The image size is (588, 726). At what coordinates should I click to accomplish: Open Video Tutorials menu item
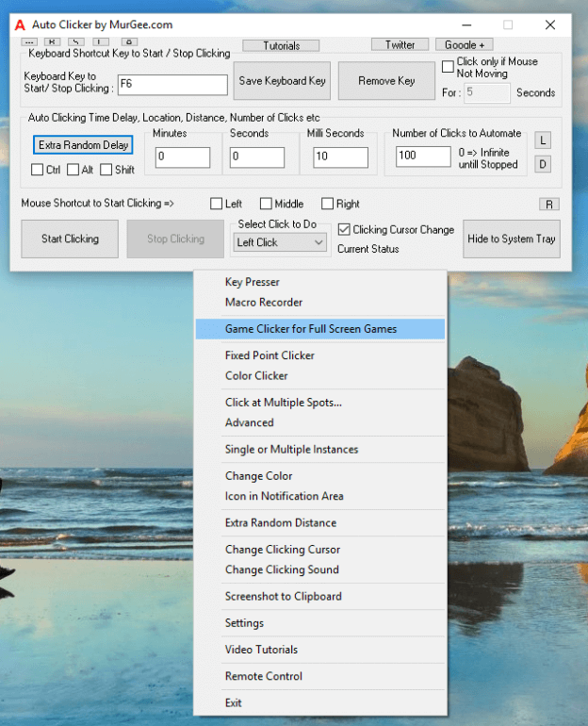(320, 650)
